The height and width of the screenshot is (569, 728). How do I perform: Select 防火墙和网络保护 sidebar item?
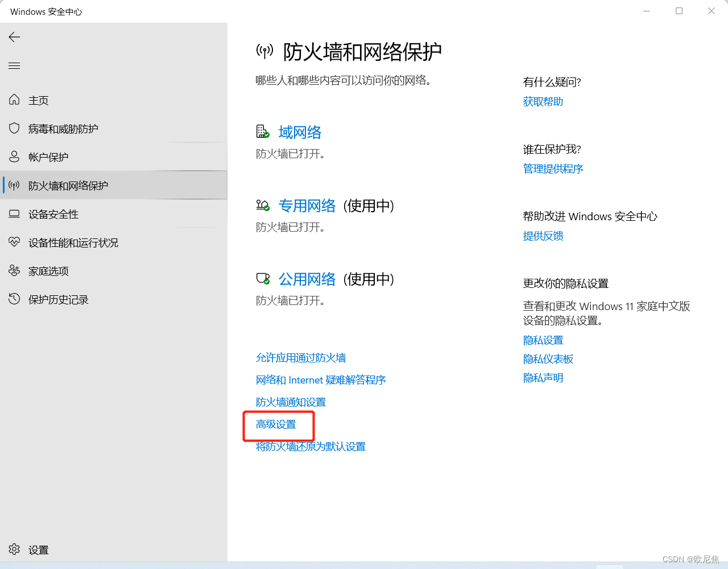[114, 185]
